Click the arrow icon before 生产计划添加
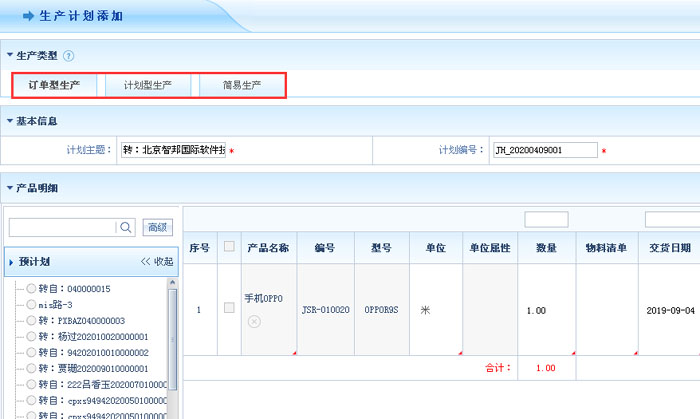Screen dimensions: 700x419 tap(29, 16)
